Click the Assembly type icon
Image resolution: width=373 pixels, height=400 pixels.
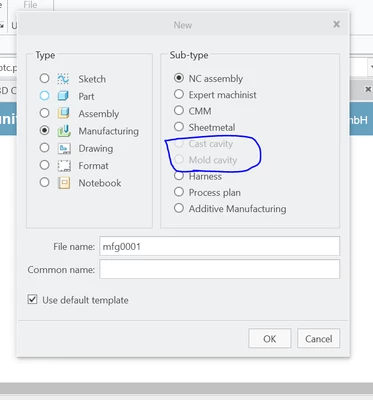[64, 113]
